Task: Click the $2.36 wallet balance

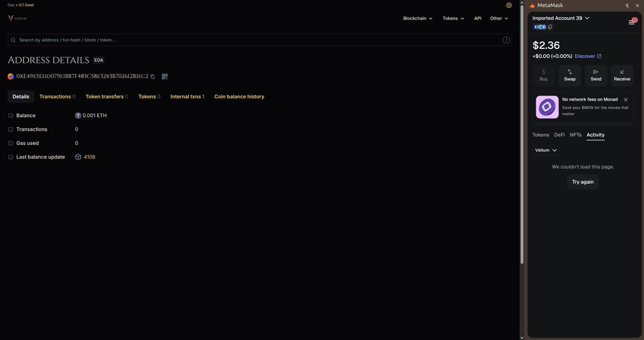Action: 546,46
